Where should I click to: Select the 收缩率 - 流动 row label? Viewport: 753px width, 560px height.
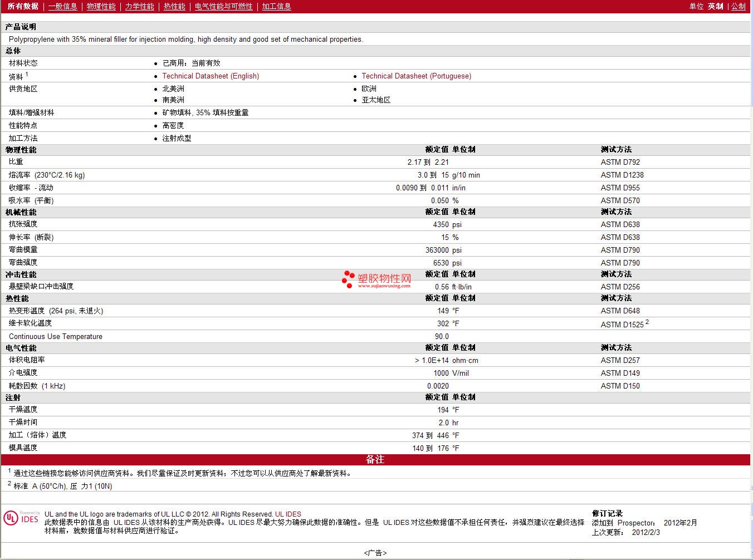pyautogui.click(x=31, y=188)
